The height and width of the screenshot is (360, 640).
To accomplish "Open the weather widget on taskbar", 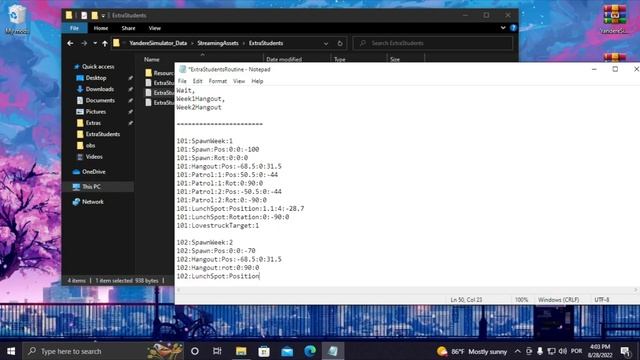I will (471, 351).
